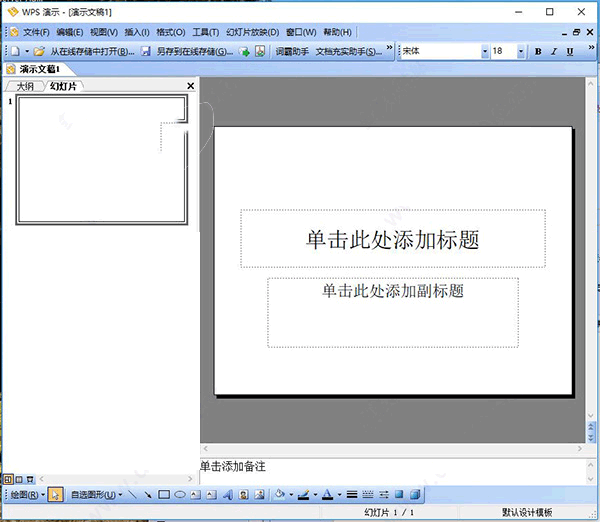Open Font Color dropdown arrow
The image size is (600, 522).
(x=339, y=495)
